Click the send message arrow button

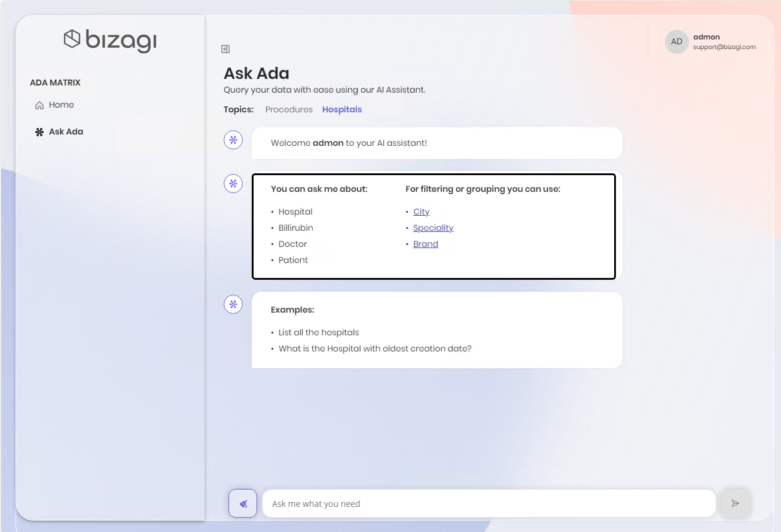[736, 503]
